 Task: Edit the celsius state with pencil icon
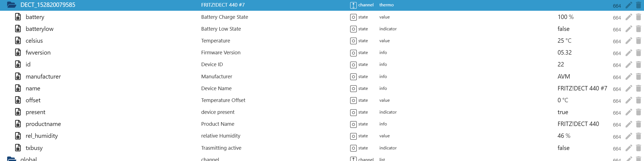[x=629, y=41]
